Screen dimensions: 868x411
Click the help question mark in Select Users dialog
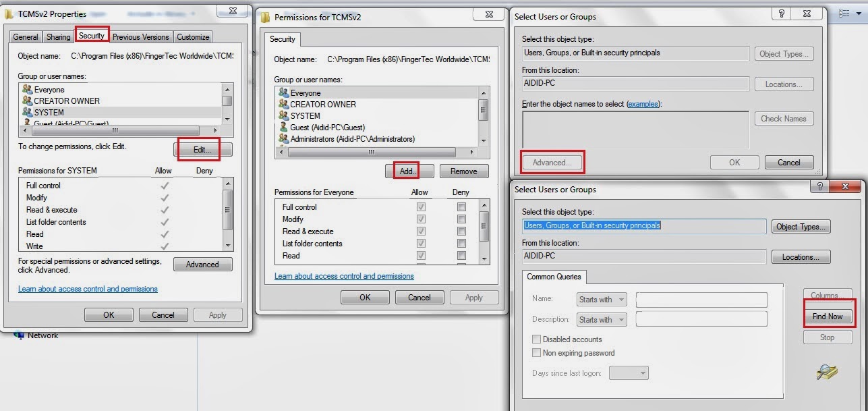[x=781, y=13]
